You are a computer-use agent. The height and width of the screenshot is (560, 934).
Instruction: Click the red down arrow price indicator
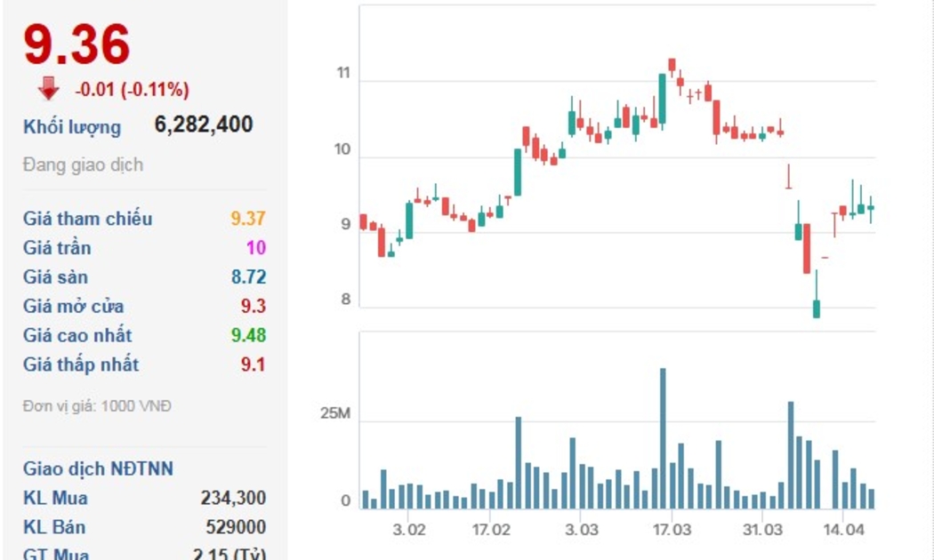(x=49, y=88)
